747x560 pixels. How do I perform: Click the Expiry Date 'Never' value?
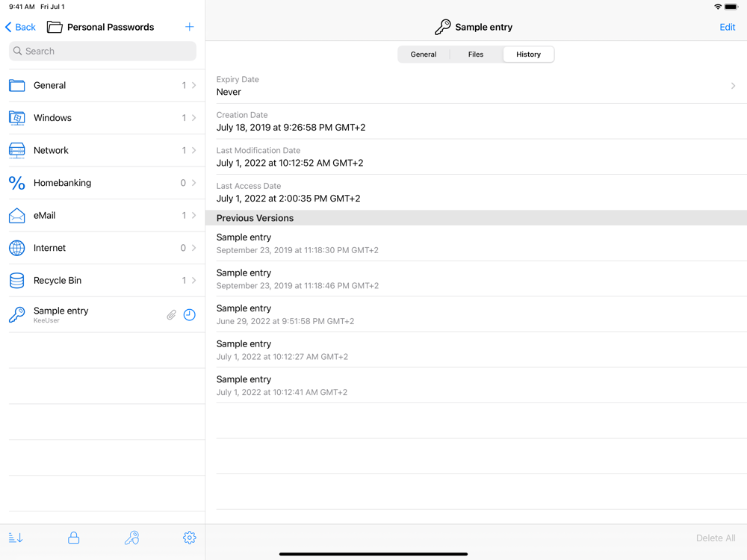[x=229, y=92]
